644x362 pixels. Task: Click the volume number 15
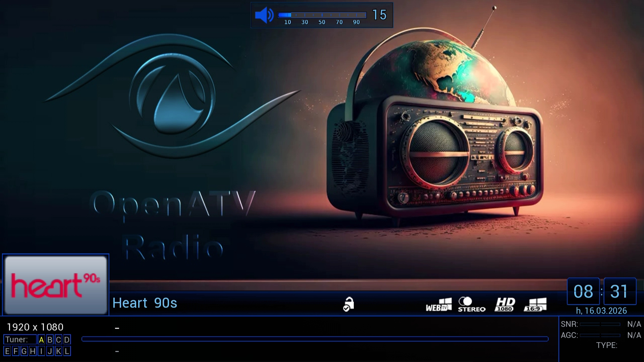(x=379, y=15)
